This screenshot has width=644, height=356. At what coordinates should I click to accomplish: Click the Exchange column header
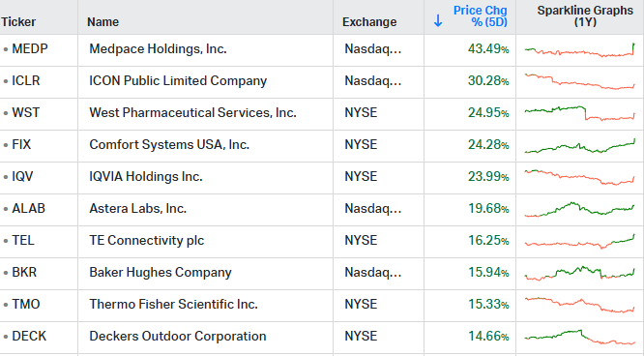tap(369, 22)
